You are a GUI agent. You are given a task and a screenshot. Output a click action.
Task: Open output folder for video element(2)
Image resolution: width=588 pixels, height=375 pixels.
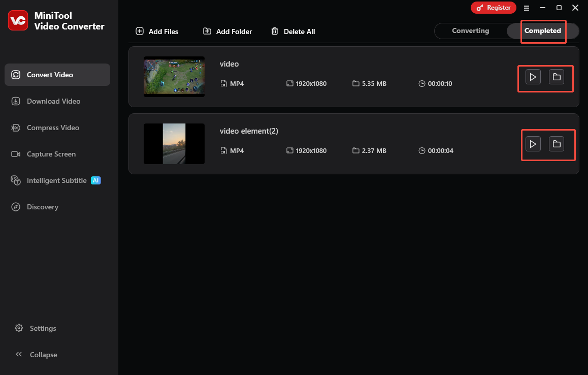click(x=557, y=144)
